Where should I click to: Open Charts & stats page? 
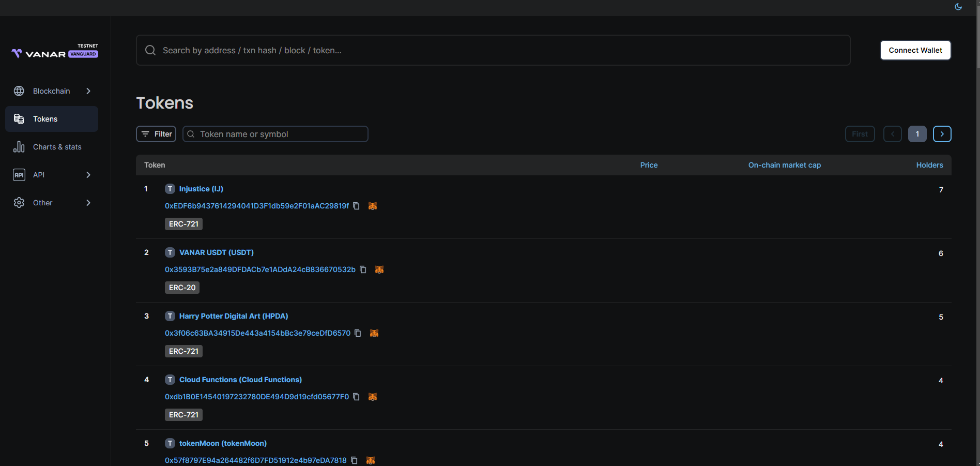tap(57, 147)
